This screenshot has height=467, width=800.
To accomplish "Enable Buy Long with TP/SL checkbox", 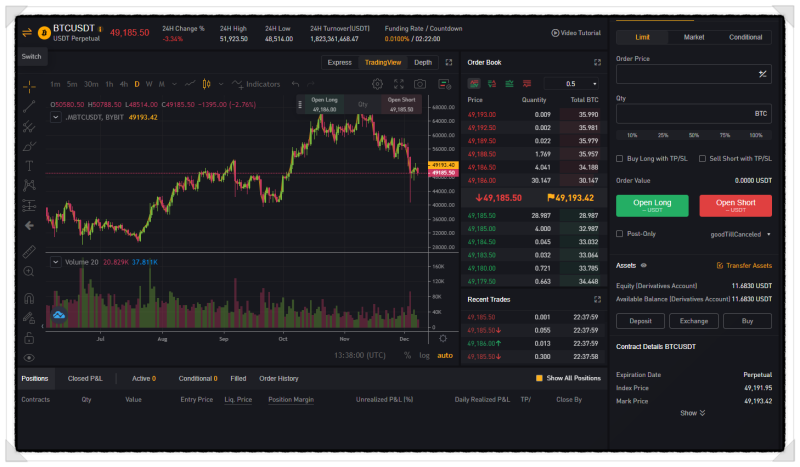I will click(619, 159).
